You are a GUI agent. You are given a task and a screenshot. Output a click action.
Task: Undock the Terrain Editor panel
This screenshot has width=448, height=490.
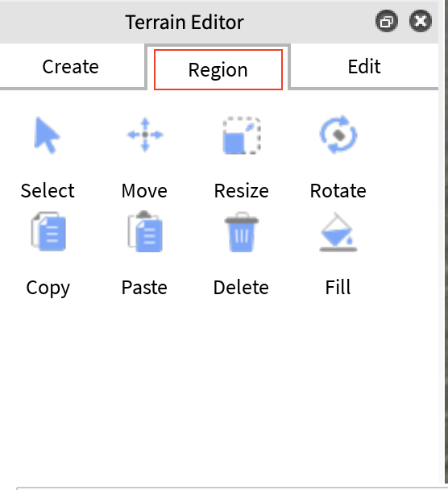tap(387, 22)
